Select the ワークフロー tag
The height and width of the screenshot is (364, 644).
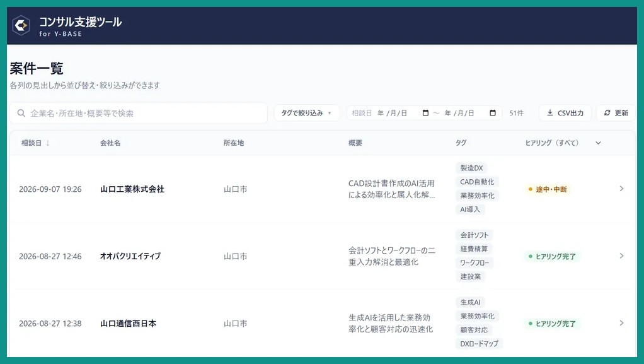click(474, 262)
